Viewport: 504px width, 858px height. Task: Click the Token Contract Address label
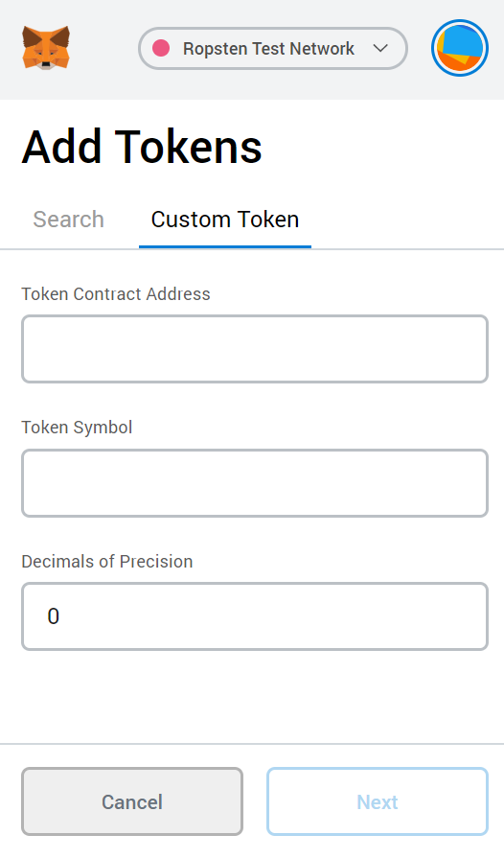(x=116, y=294)
